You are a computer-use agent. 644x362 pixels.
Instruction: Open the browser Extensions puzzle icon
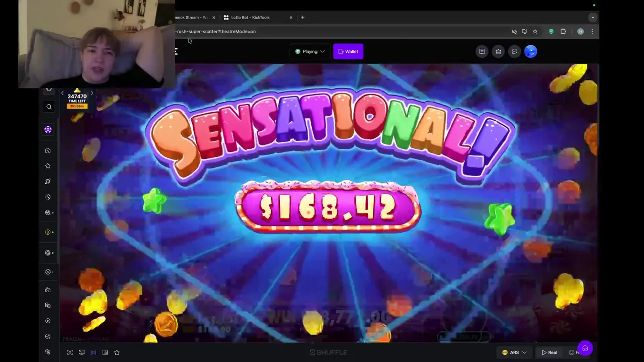[x=563, y=31]
